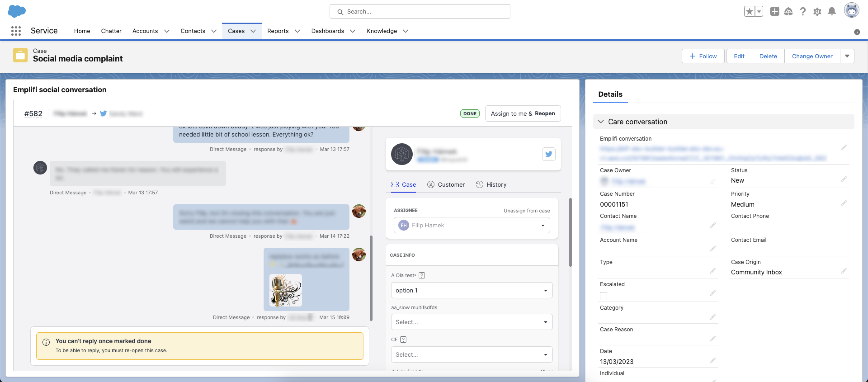
Task: Switch to the Customer tab
Action: pyautogui.click(x=446, y=184)
